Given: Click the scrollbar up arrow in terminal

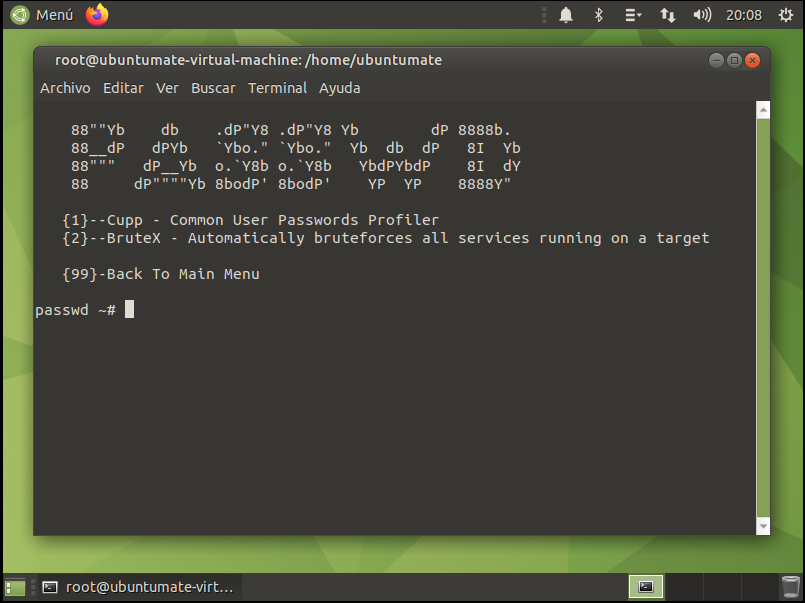Looking at the screenshot, I should (x=763, y=110).
